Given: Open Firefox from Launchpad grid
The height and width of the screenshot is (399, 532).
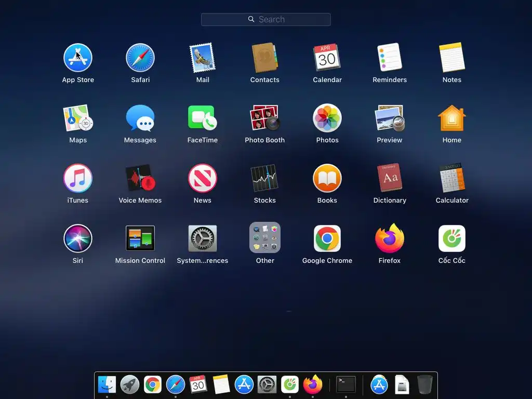Looking at the screenshot, I should pyautogui.click(x=390, y=238).
